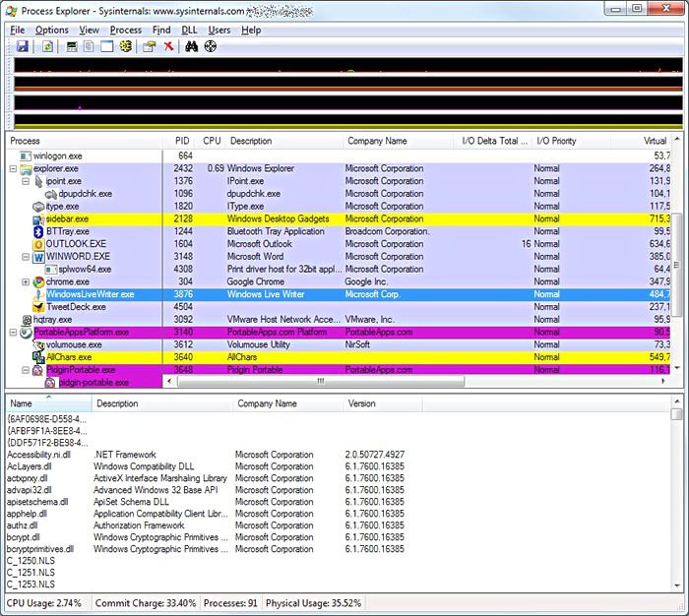Click the chrome.exe Chrome icon
689x616 pixels.
(38, 282)
